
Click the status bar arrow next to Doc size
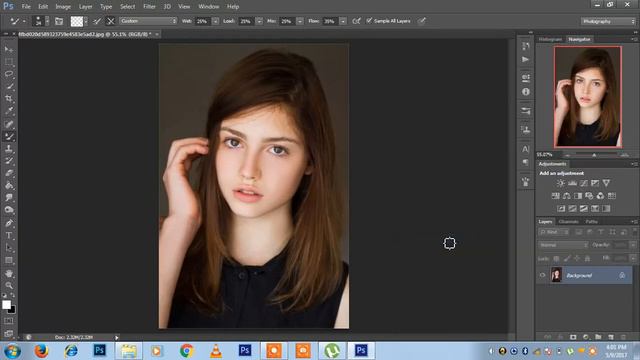click(x=116, y=338)
